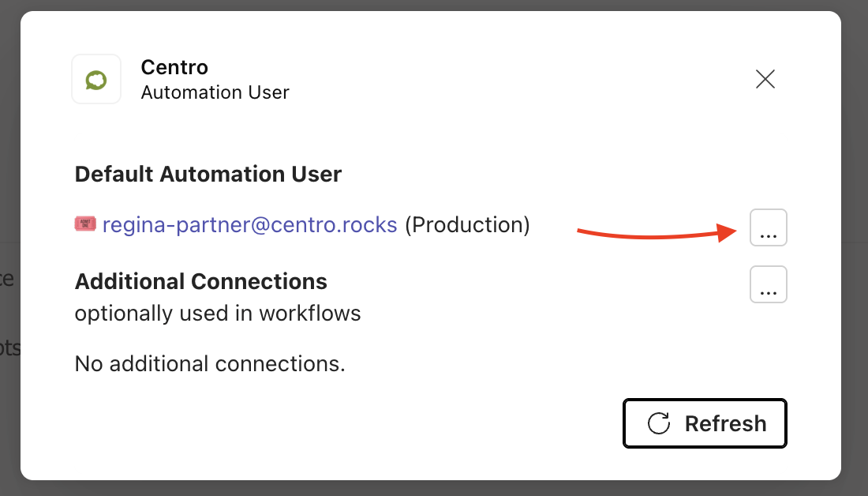
Task: Click the "No additional connections." message
Action: (x=210, y=363)
